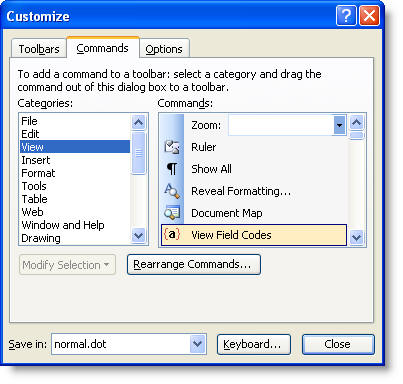Click the Zoom input field
Image resolution: width=403 pixels, height=384 pixels.
[281, 125]
